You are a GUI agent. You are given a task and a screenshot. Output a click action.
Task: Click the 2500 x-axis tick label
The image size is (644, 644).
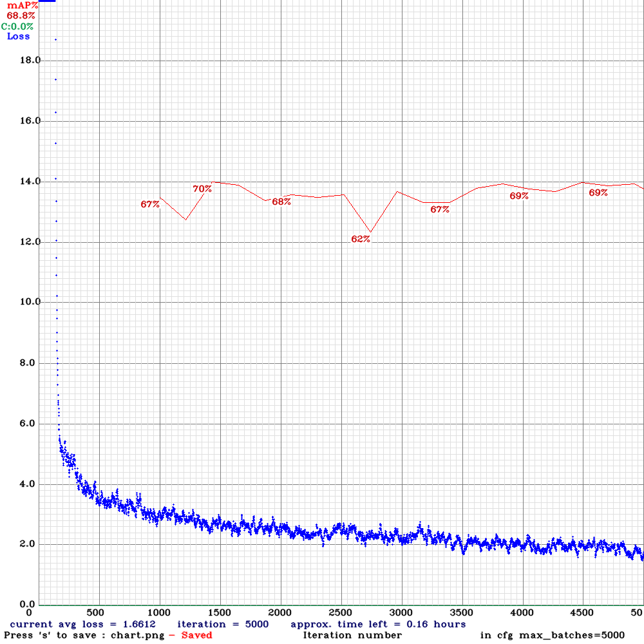(341, 613)
